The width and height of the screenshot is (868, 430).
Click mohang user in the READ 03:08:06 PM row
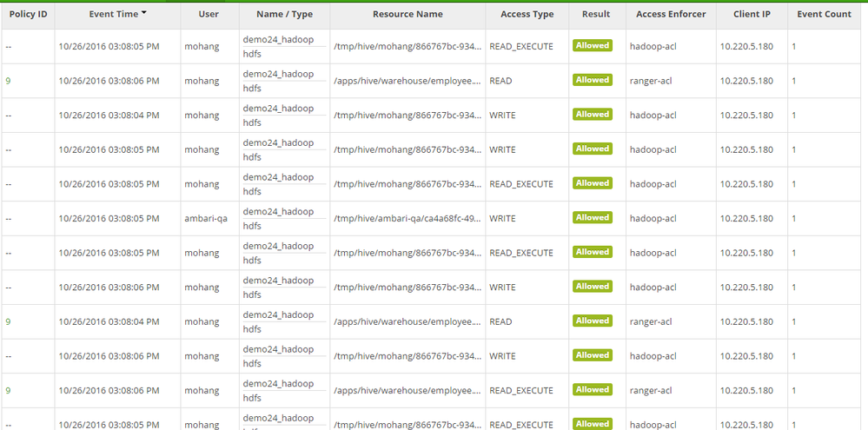202,81
